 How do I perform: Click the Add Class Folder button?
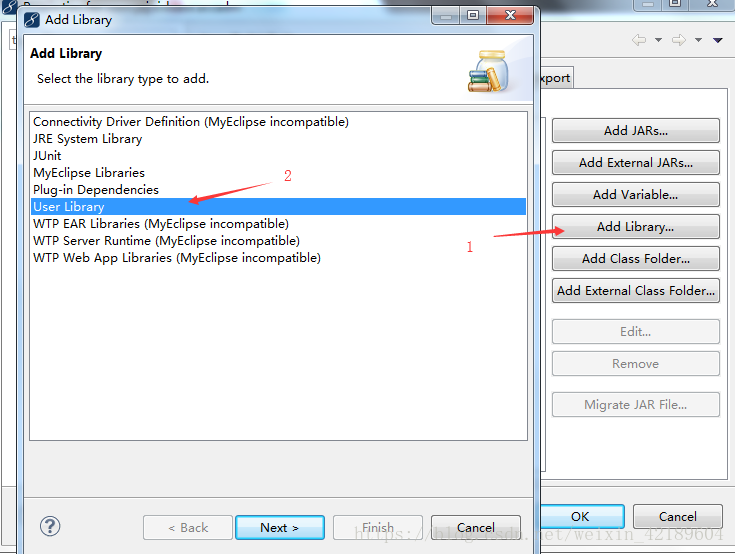(x=636, y=259)
